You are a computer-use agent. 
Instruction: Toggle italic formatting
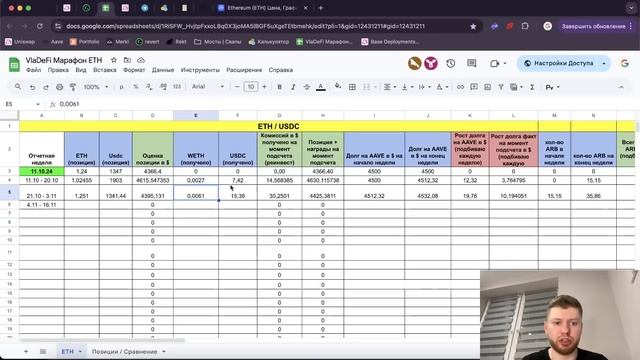click(x=293, y=87)
